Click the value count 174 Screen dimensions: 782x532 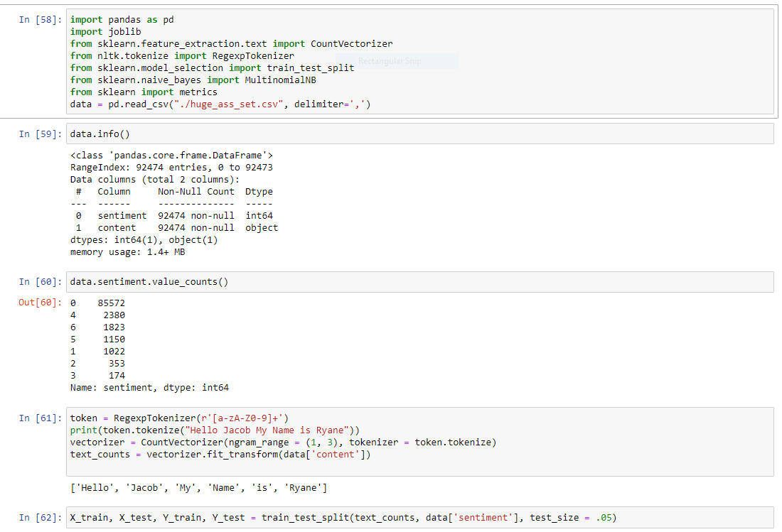tap(117, 376)
